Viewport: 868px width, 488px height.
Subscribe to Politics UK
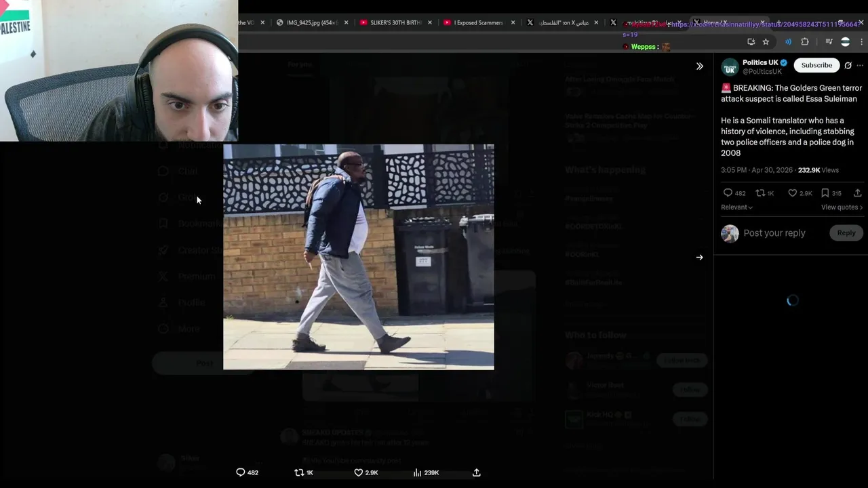pyautogui.click(x=816, y=66)
